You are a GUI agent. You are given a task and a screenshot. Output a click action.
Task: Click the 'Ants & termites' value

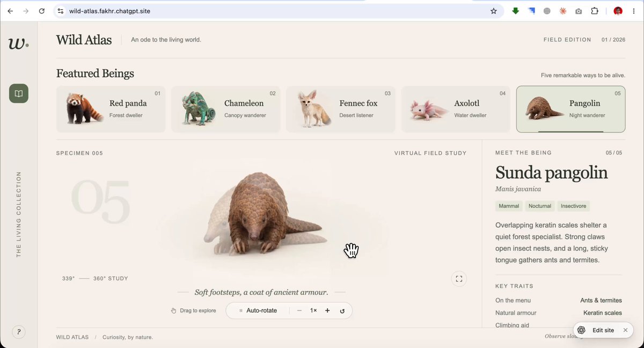click(x=601, y=300)
